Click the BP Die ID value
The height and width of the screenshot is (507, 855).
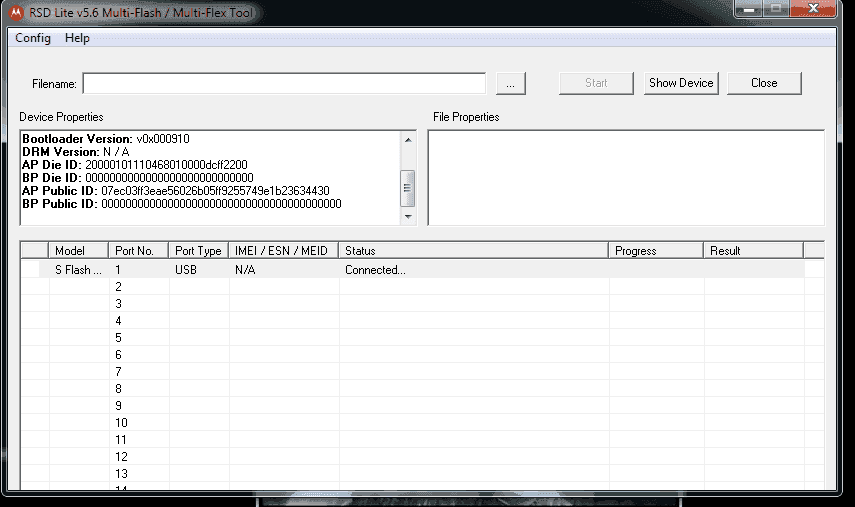pos(170,178)
